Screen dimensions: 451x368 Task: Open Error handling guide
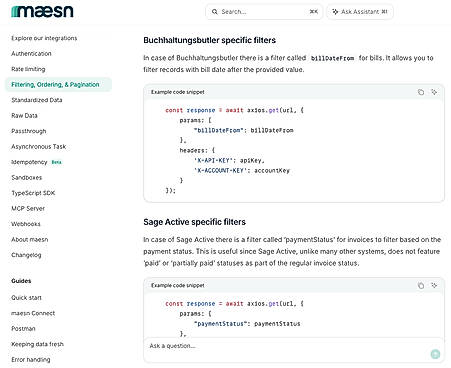pos(31,360)
